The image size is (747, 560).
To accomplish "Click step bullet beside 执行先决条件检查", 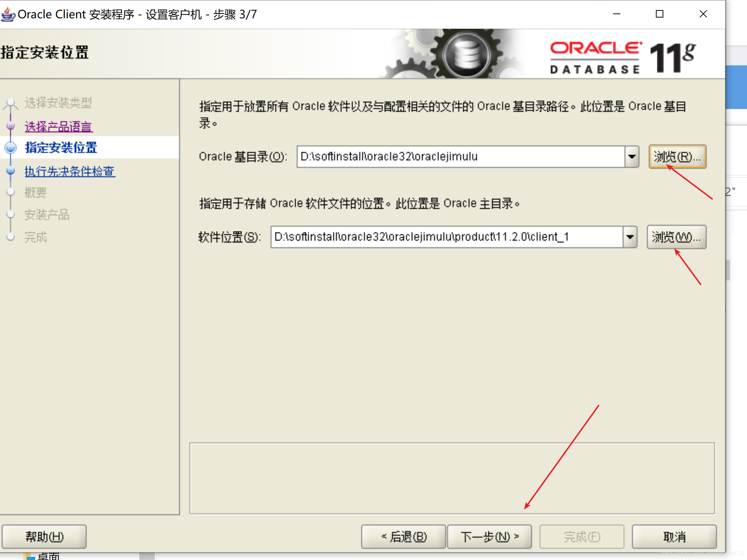I will pos(11,171).
